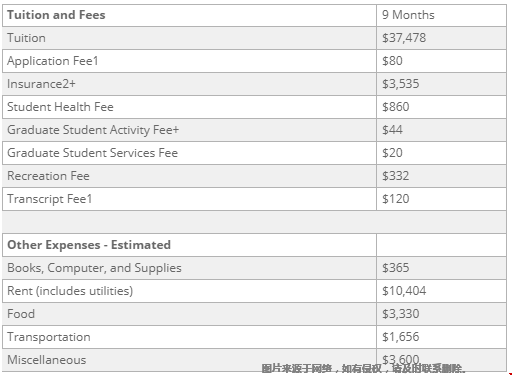The height and width of the screenshot is (375, 512).
Task: Click Other Expenses - Estimated header
Action: tap(89, 245)
